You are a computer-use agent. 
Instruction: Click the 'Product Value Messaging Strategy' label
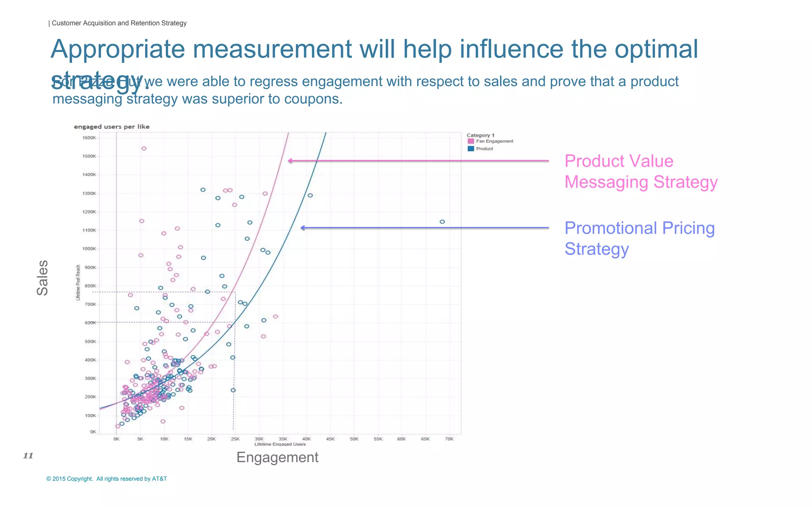pyautogui.click(x=640, y=171)
